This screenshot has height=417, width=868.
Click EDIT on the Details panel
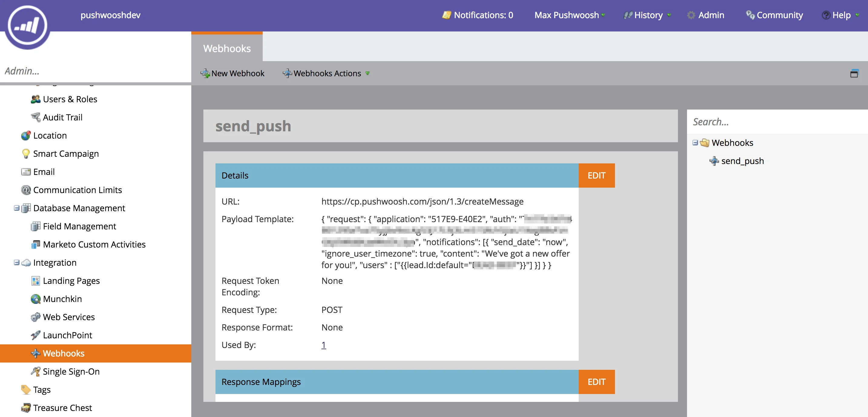click(597, 175)
